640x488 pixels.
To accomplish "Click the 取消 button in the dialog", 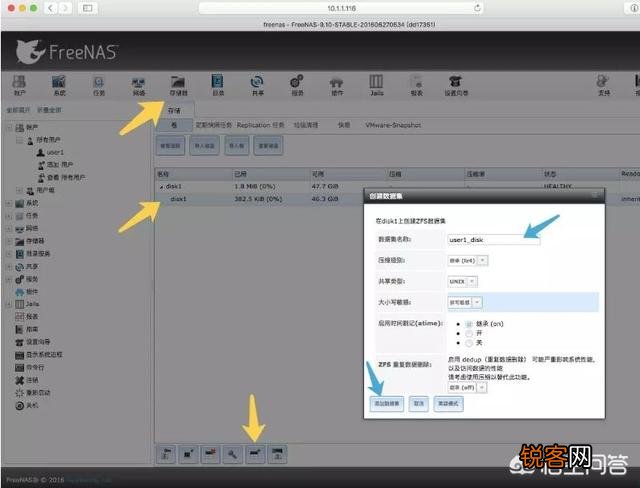I will (419, 404).
